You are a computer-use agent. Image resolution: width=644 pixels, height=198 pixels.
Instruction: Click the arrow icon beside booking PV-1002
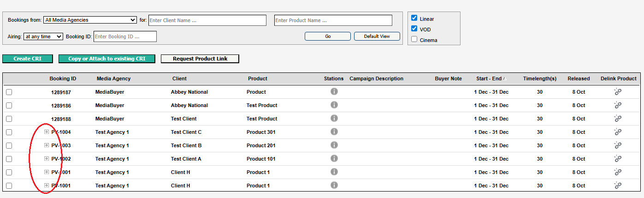coord(46,159)
